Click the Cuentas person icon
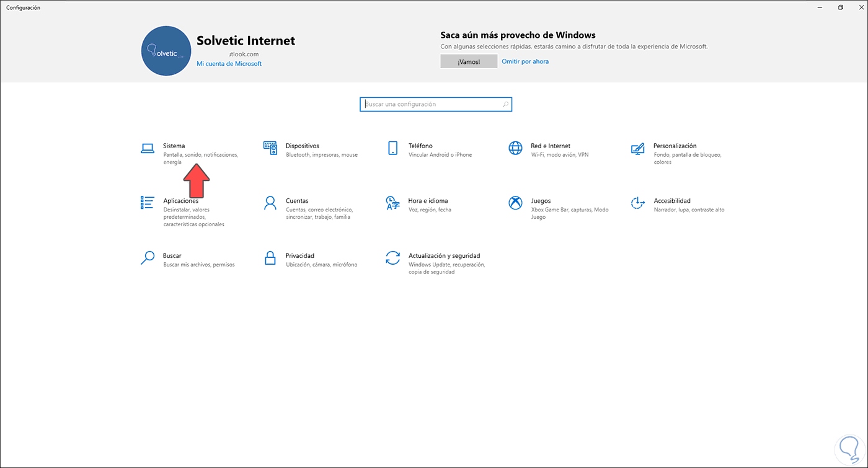 point(270,203)
